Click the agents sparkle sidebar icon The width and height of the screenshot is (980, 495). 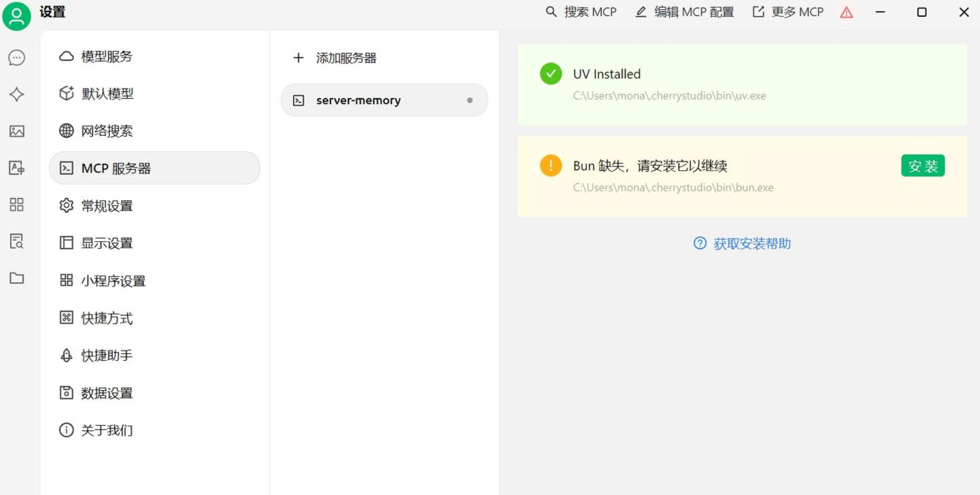tap(16, 94)
